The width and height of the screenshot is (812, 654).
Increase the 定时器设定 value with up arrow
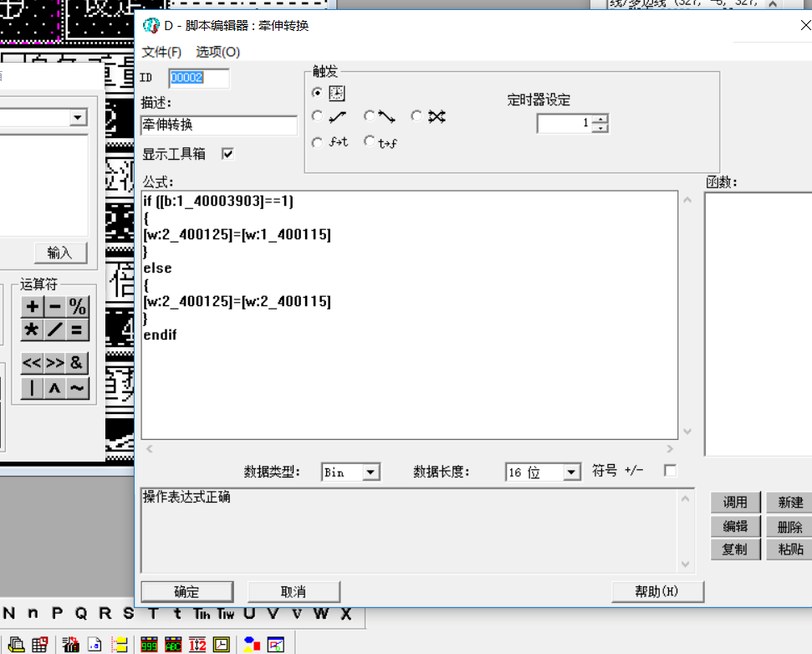pos(600,120)
